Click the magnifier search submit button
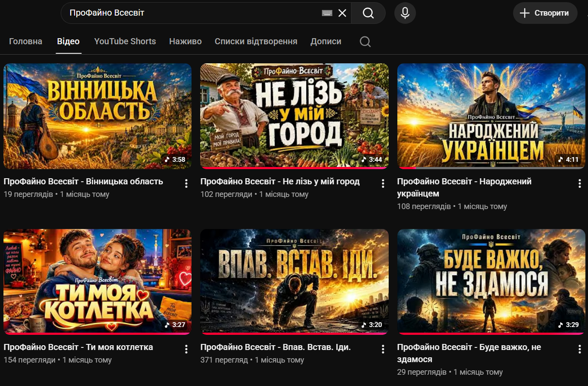 (x=368, y=13)
